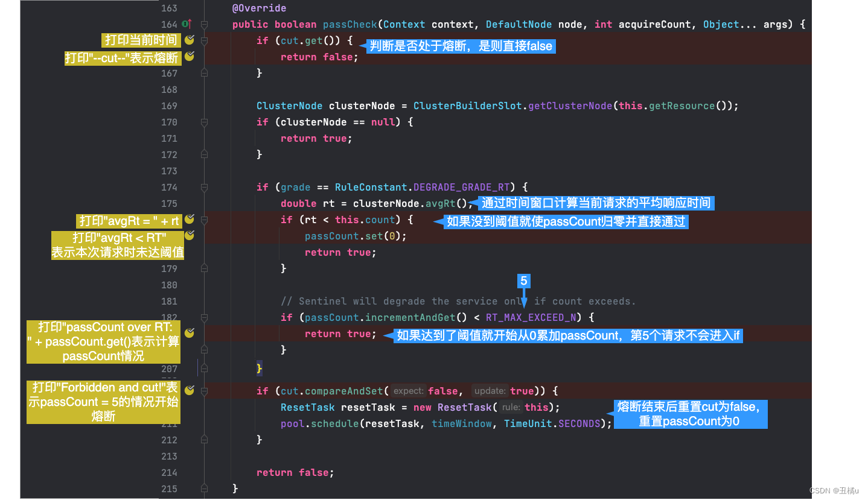Collapse the 'if (cut.get())' block fold marker
The height and width of the screenshot is (500, 868).
(x=204, y=40)
